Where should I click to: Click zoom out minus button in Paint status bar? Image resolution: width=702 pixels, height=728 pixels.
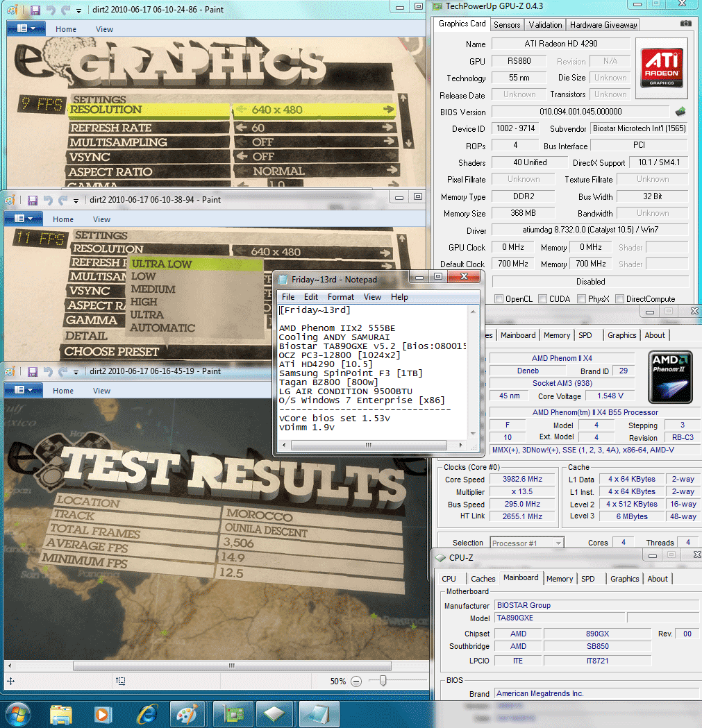[356, 681]
